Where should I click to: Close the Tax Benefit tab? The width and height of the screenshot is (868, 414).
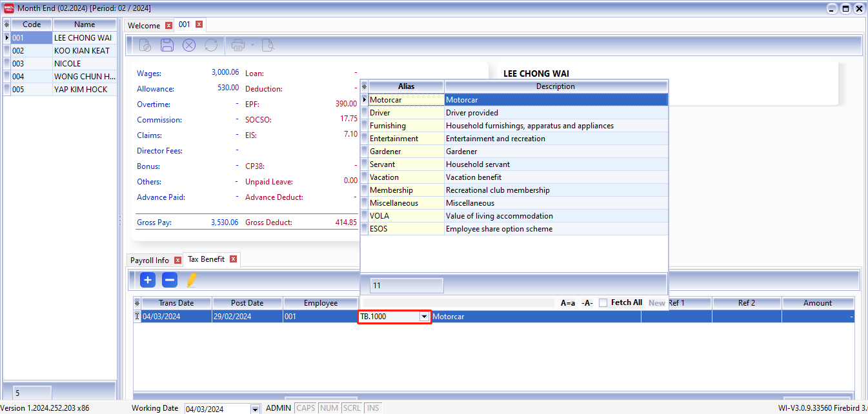pyautogui.click(x=233, y=259)
